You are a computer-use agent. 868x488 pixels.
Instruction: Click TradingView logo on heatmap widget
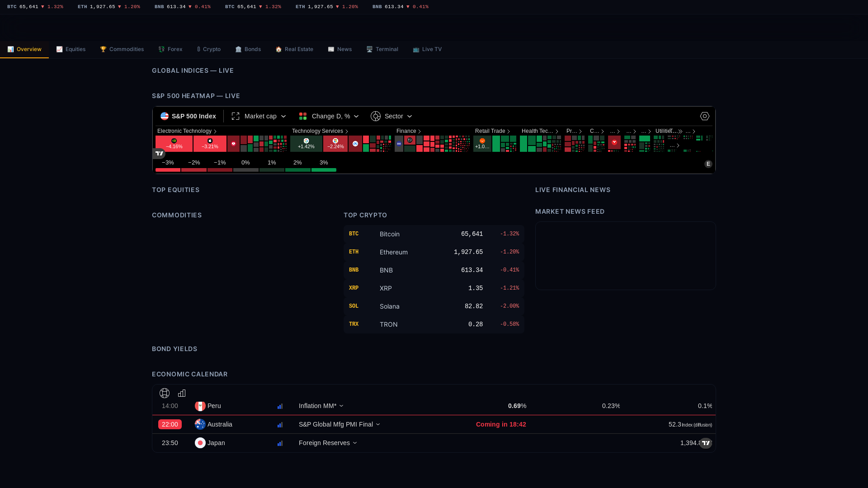tap(159, 154)
